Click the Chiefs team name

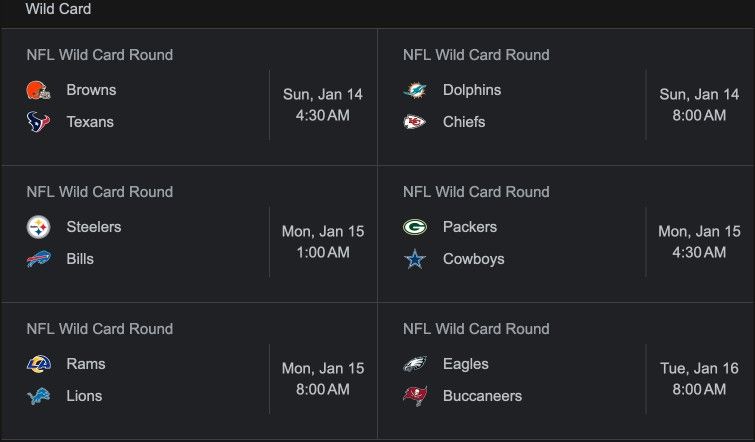[x=464, y=122]
